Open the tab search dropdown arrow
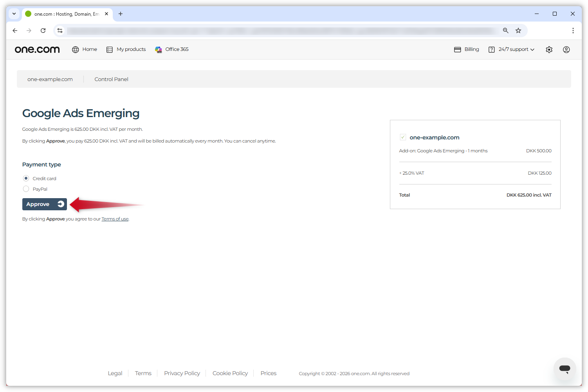 click(x=14, y=14)
